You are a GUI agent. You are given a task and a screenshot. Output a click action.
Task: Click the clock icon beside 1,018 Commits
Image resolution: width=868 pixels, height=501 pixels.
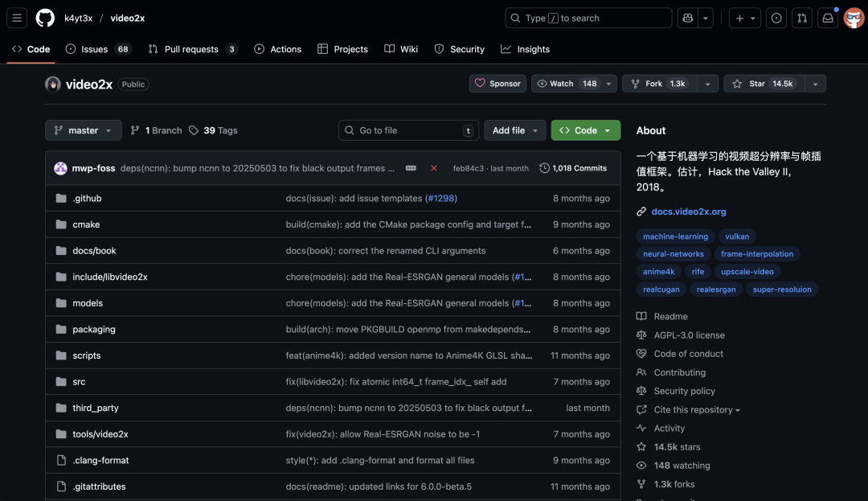coord(545,168)
